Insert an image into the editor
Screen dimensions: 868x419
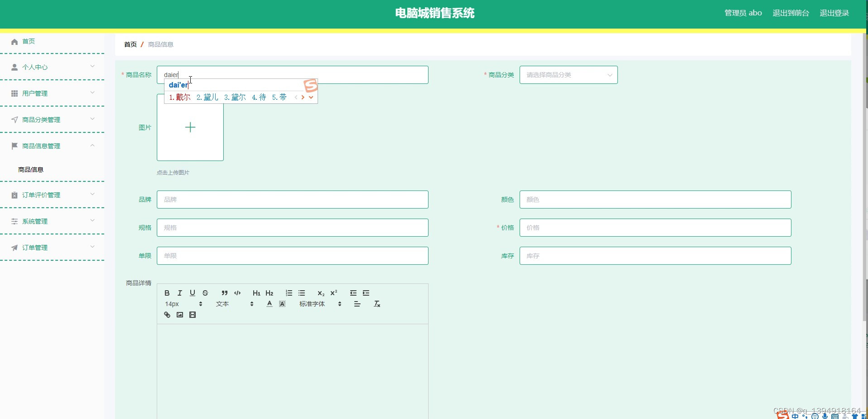click(x=180, y=315)
